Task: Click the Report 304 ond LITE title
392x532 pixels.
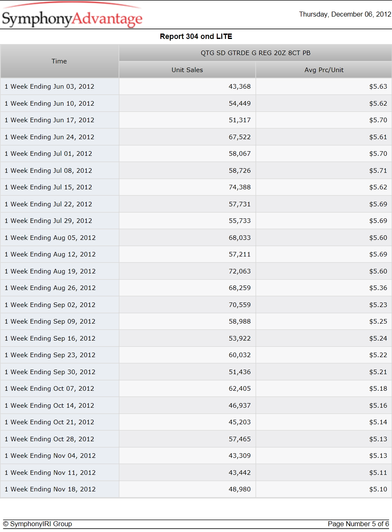Action: point(196,36)
